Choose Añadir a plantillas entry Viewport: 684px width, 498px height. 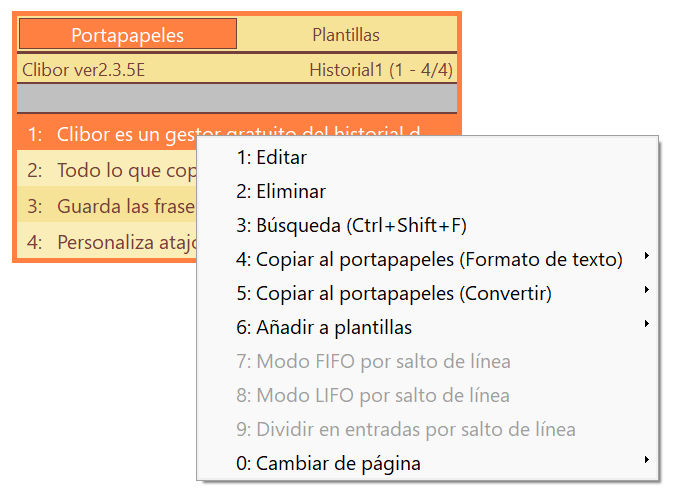click(x=428, y=327)
